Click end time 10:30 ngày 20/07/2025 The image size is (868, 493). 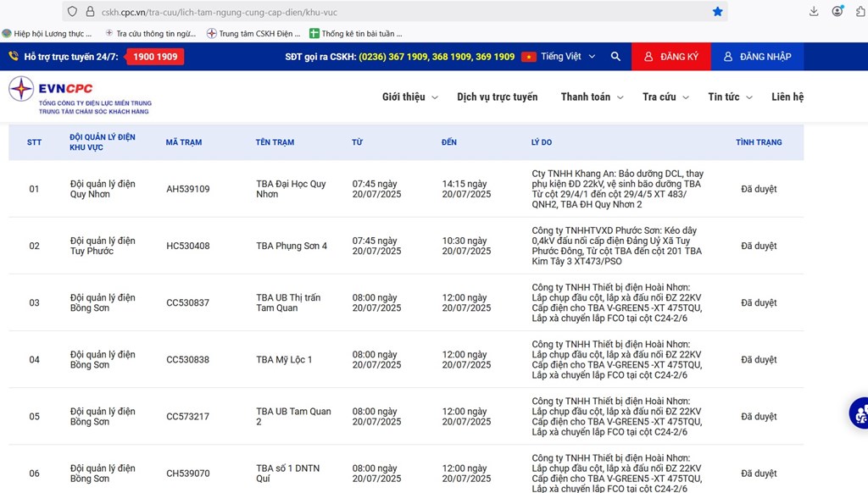tap(466, 246)
